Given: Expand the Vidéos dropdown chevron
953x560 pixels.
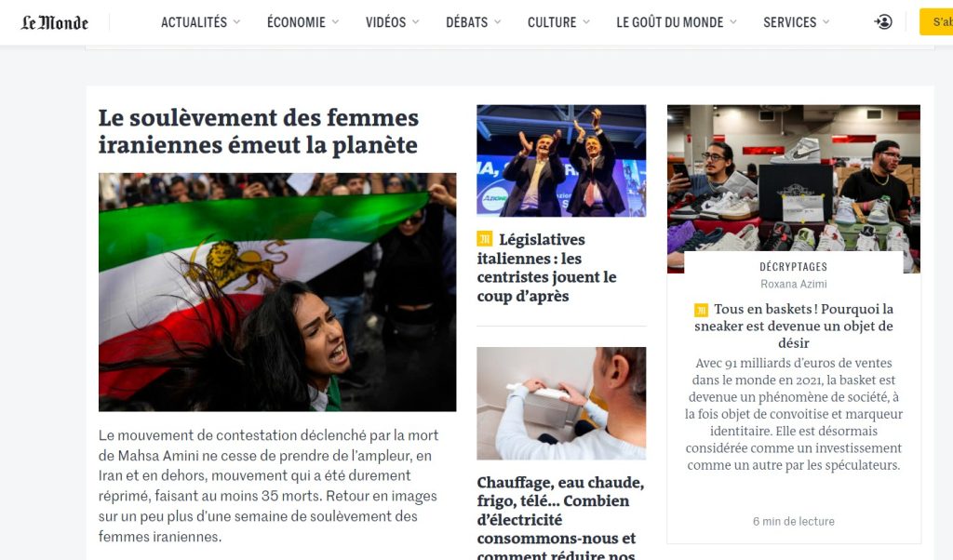Looking at the screenshot, I should [416, 22].
